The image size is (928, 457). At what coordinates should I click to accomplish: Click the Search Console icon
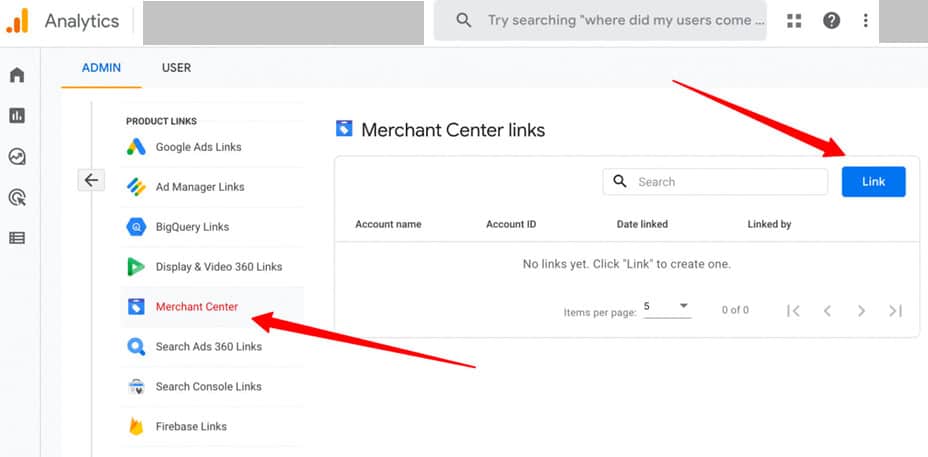tap(136, 387)
